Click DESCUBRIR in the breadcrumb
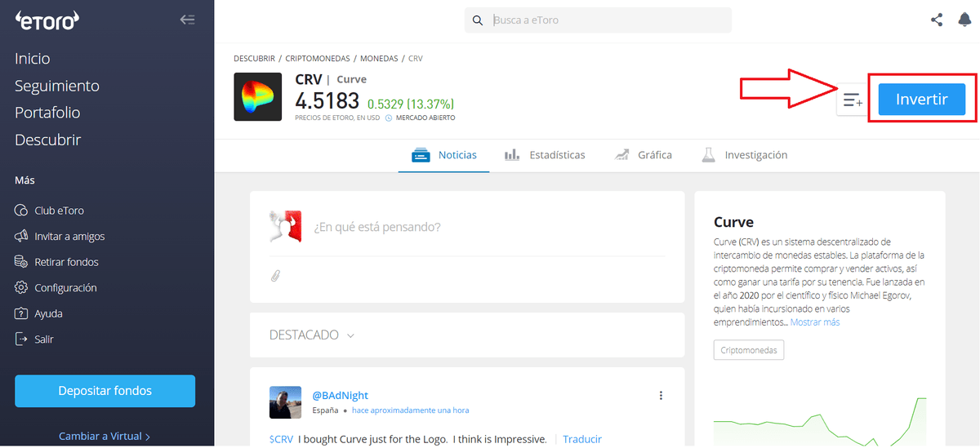This screenshot has height=448, width=980. 254,59
